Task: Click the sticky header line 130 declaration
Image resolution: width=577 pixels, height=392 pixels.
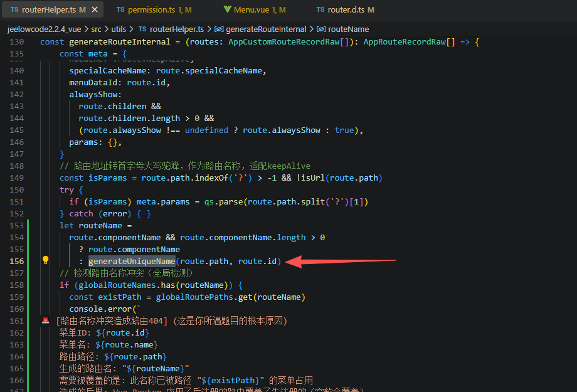Action: 251,42
